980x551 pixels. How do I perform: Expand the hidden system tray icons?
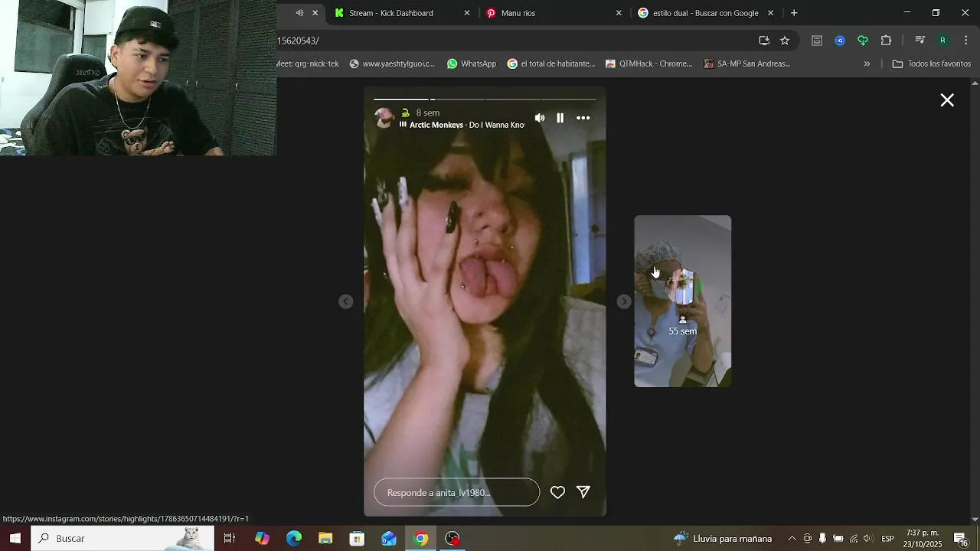pos(792,538)
